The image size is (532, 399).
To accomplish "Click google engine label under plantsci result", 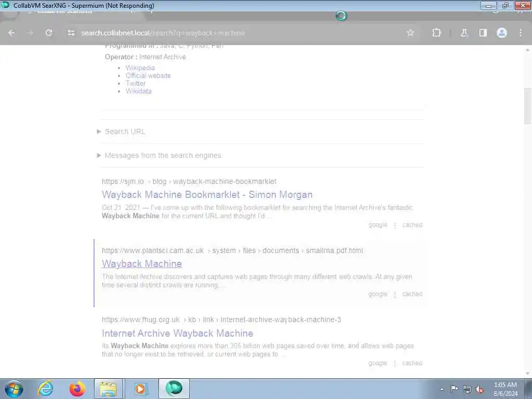I will (x=378, y=294).
